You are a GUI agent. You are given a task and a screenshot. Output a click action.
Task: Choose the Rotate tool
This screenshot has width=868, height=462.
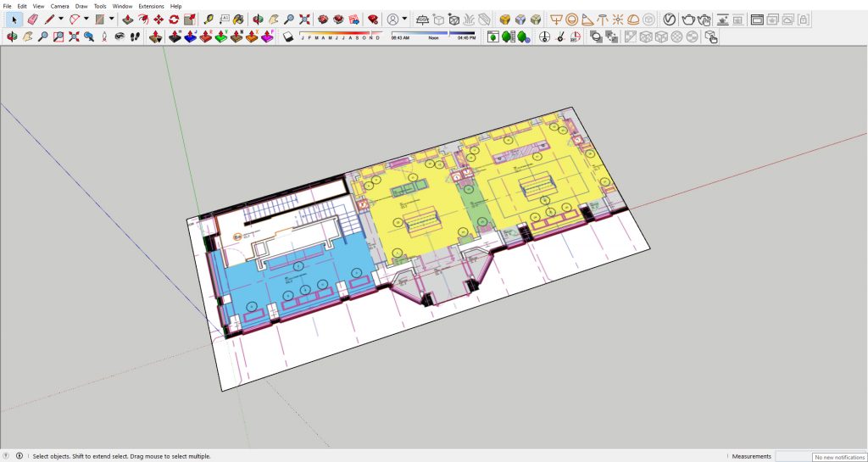point(174,19)
